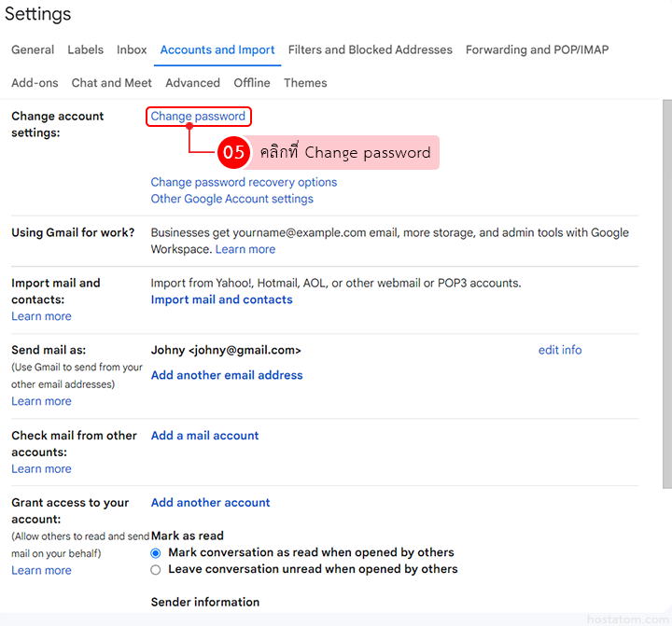672x626 pixels.
Task: Open the General settings tab
Action: pos(33,50)
